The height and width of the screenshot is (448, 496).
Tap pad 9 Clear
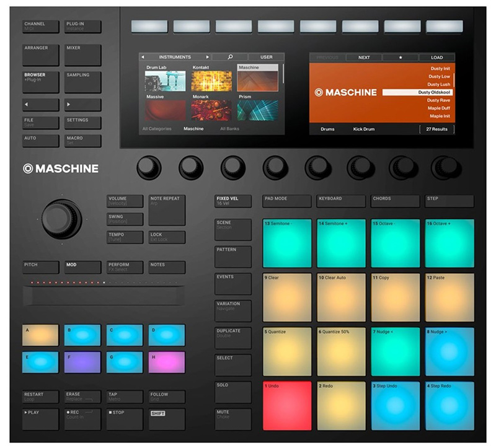287,297
